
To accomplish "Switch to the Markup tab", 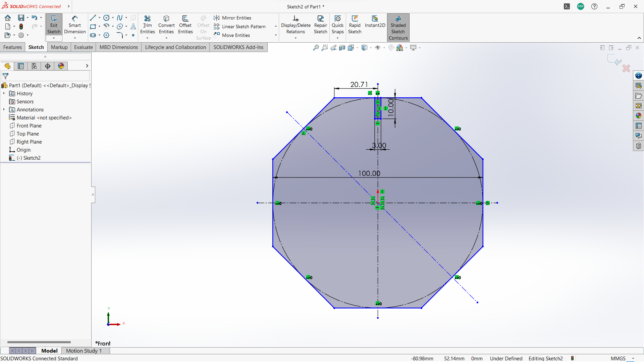I will click(59, 47).
